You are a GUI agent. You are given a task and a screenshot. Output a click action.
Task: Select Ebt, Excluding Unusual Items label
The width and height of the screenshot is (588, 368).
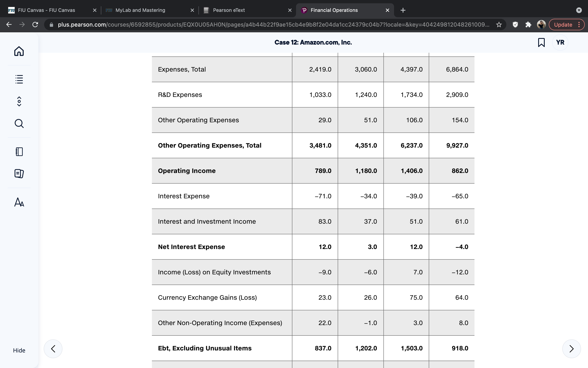[x=205, y=348]
